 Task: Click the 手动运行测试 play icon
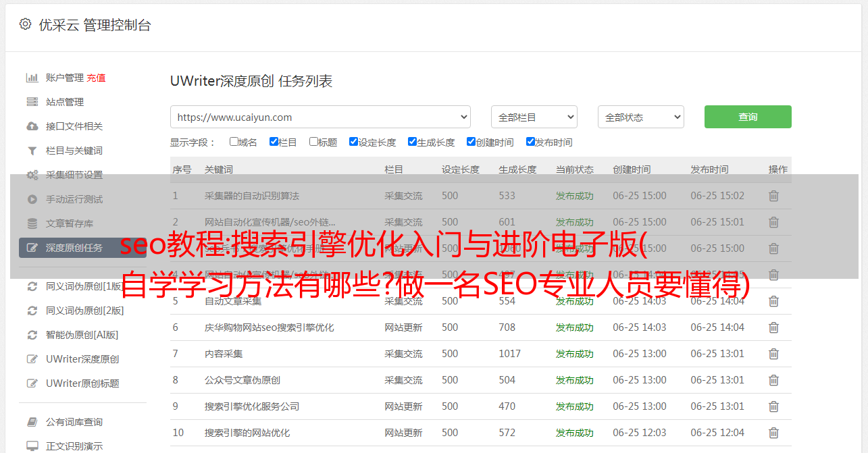tap(32, 199)
